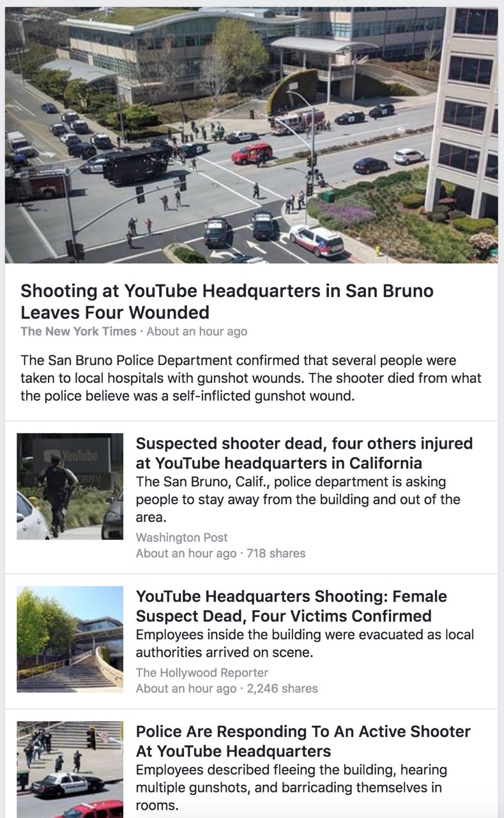Open the 'Female Suspect Dead' Hollywood Reporter headline

291,606
